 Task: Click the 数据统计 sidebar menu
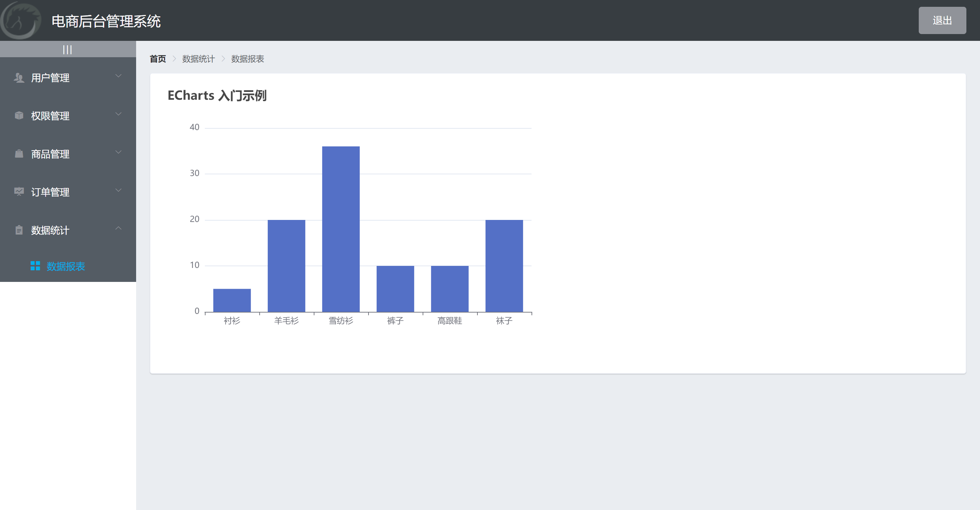point(68,230)
